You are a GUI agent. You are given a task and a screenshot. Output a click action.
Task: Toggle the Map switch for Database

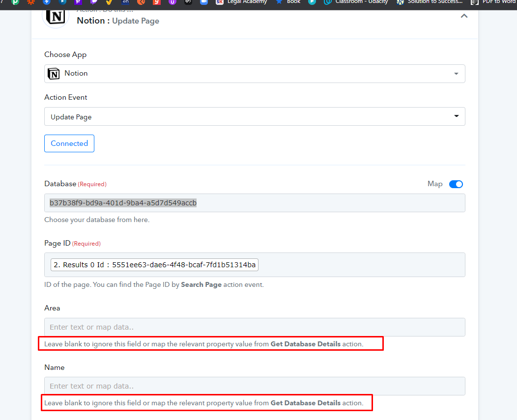[x=456, y=184]
